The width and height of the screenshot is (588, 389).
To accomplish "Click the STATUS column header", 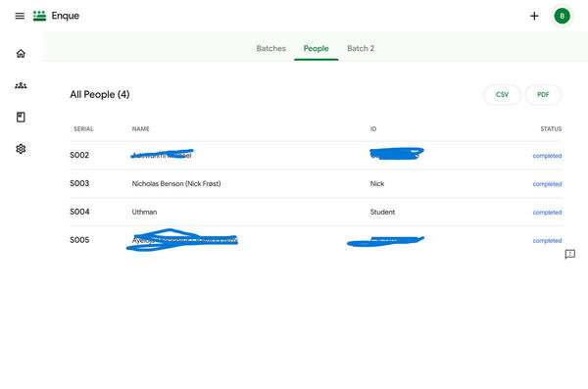I will point(551,129).
